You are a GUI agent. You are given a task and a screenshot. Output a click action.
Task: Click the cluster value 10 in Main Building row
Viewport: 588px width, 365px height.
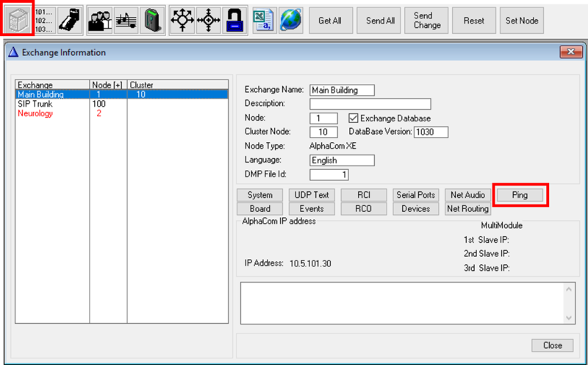140,94
